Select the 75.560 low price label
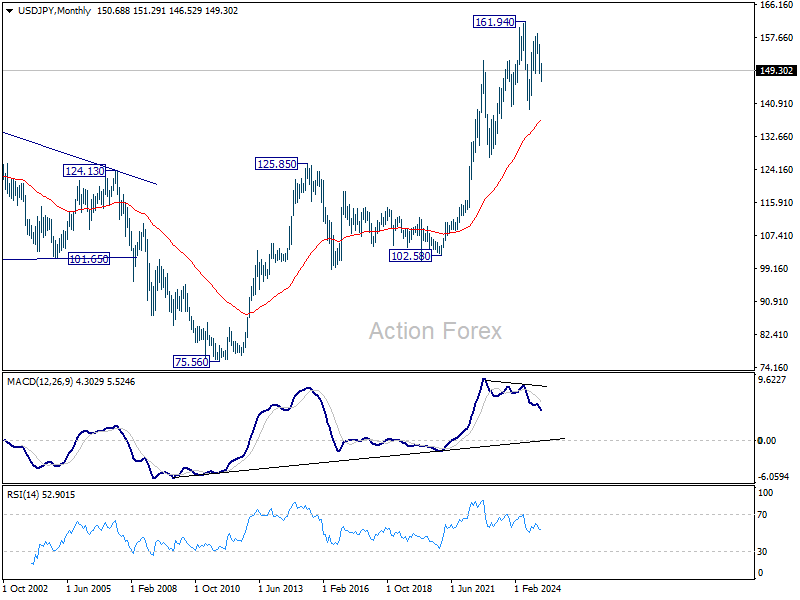 [x=191, y=362]
